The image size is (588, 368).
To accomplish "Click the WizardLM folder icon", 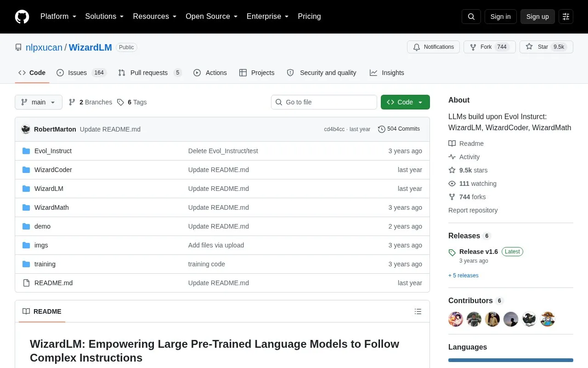I will [x=26, y=189].
